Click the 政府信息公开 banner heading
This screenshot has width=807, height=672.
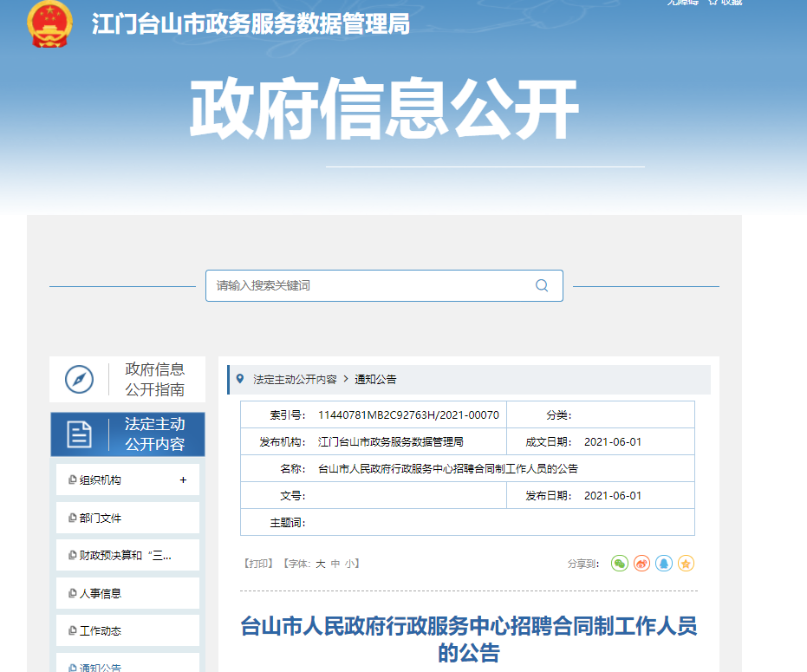385,109
